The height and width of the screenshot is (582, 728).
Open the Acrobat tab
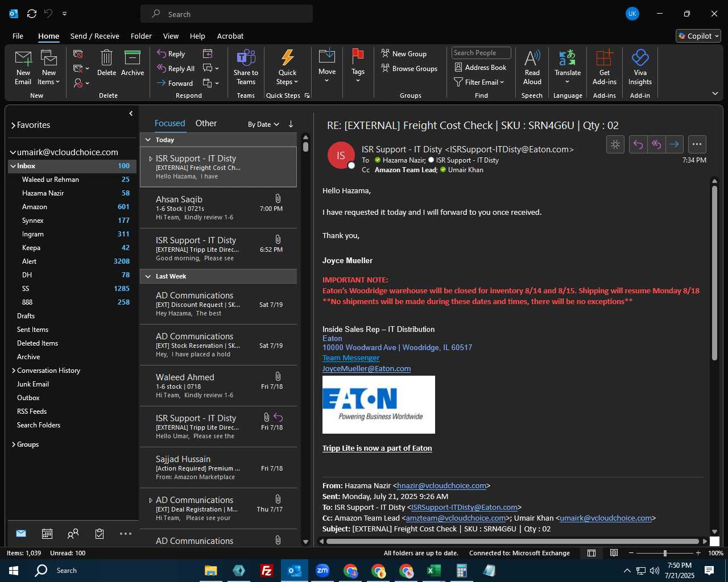click(x=230, y=36)
